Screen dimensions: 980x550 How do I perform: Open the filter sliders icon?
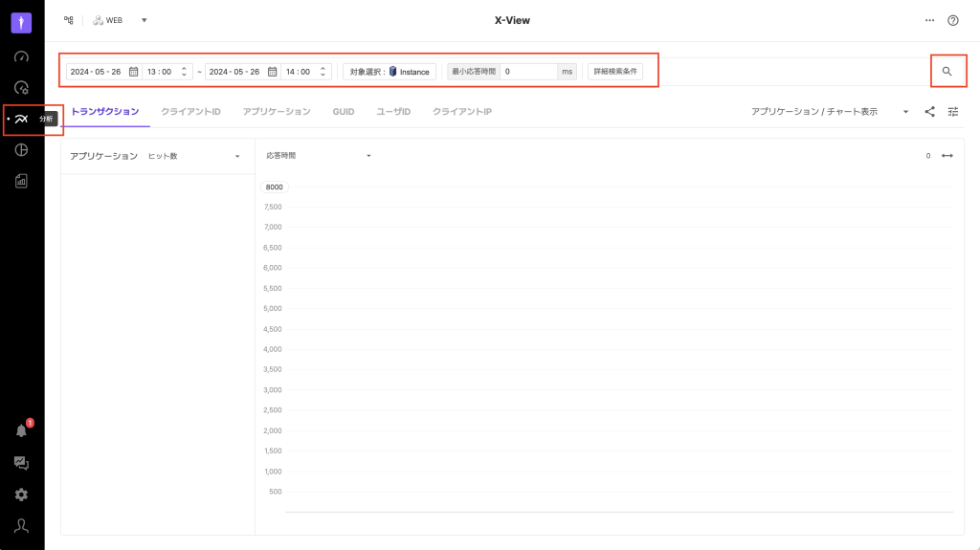pos(952,112)
